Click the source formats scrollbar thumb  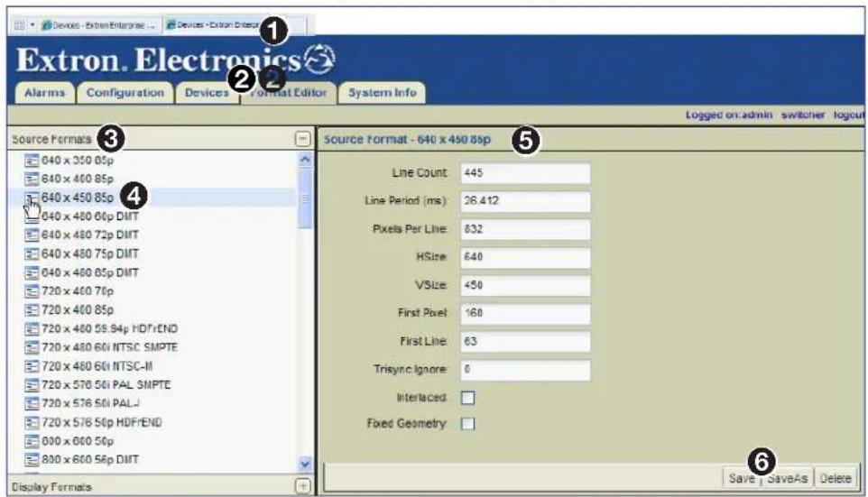tap(305, 198)
